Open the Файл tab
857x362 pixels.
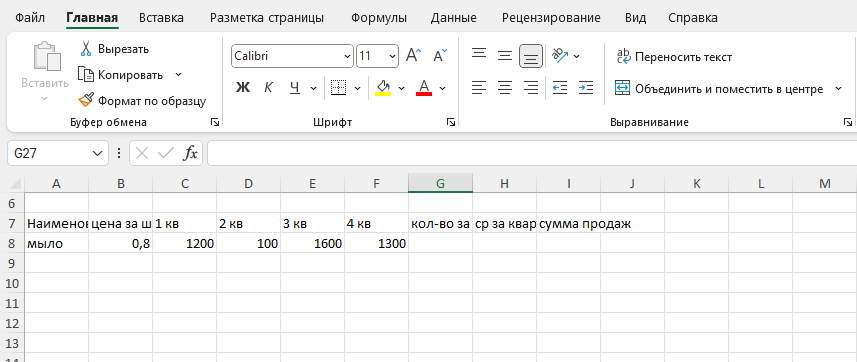[x=30, y=18]
